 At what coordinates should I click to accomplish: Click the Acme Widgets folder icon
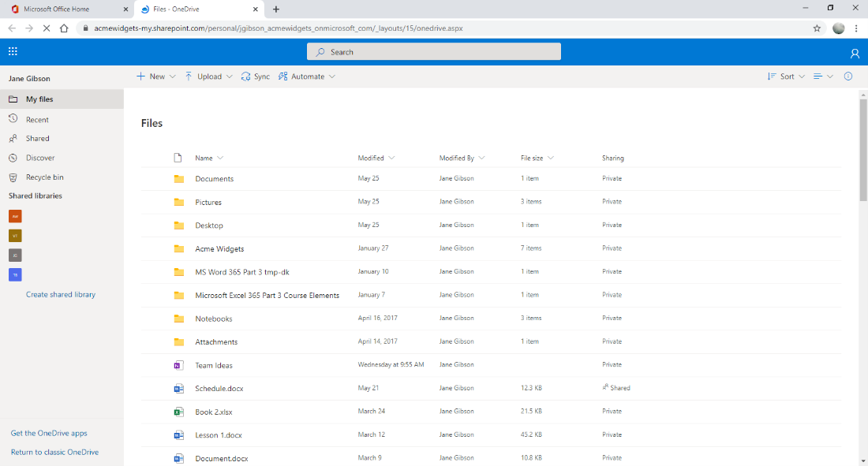click(179, 248)
